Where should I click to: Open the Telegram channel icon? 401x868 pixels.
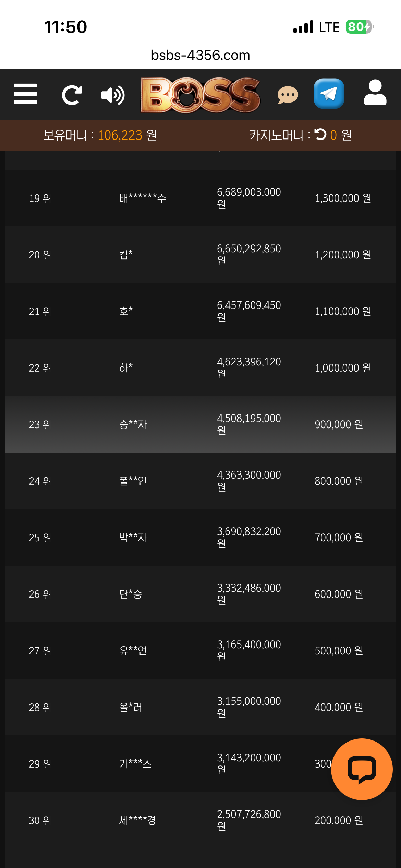point(329,94)
